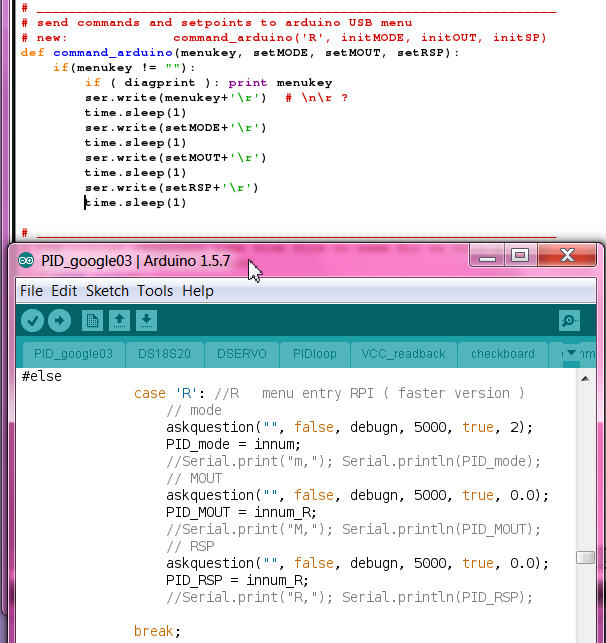Click the Verify sketch checkmark icon
This screenshot has width=606, height=643.
(32, 320)
